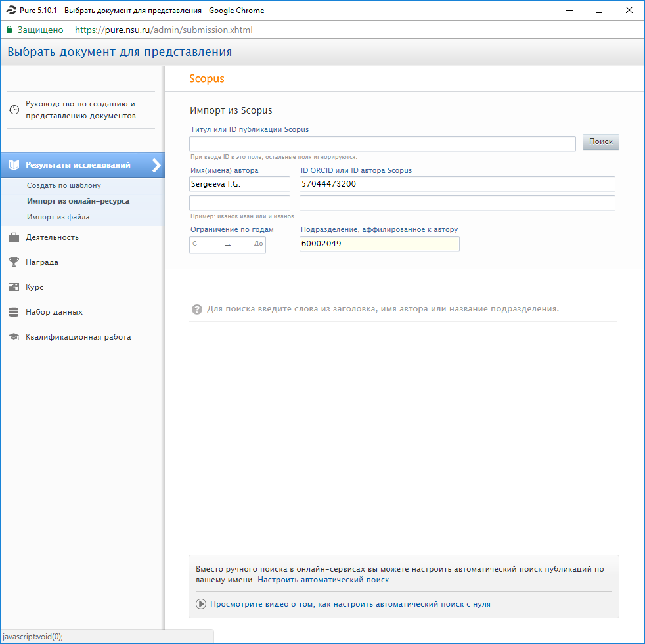The width and height of the screenshot is (645, 644).
Task: Open Руководство по созданию и представлению документов
Action: pos(81,110)
